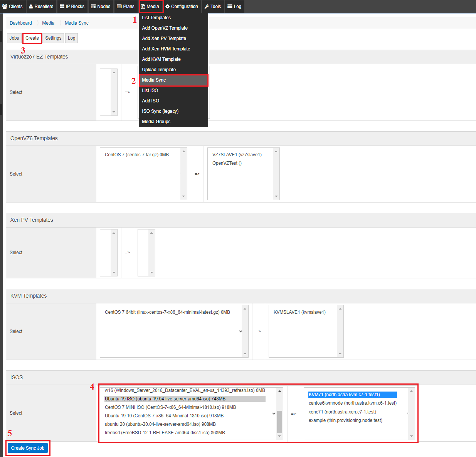Open the Nodes menu
This screenshot has height=457, width=476.
101,7
